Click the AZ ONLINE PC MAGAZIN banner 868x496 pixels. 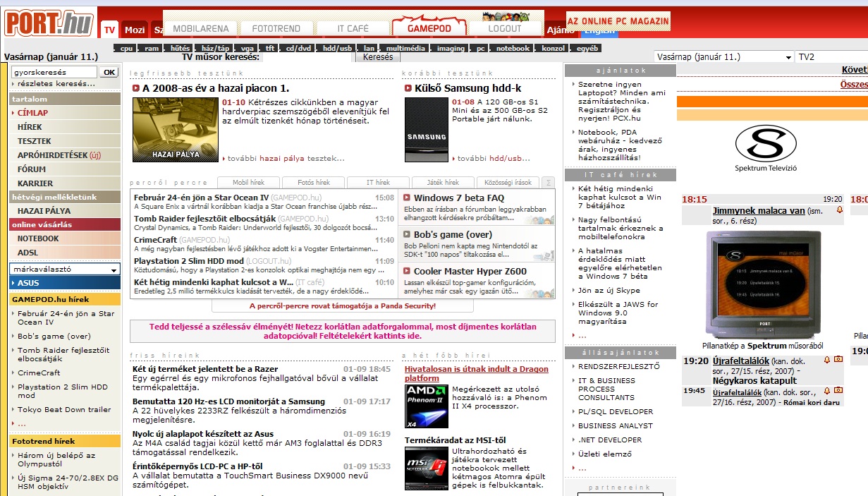click(x=618, y=21)
